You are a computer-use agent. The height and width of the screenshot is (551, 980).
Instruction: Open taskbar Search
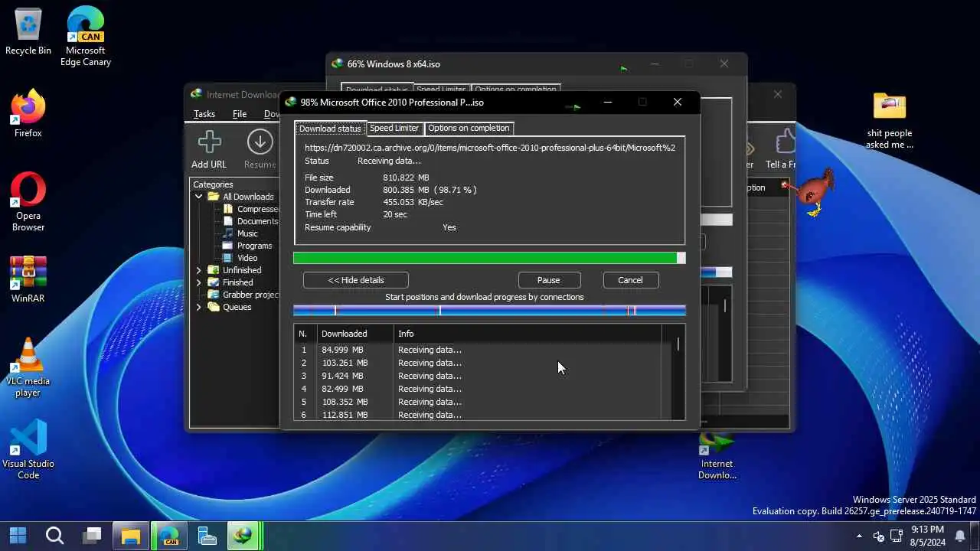[x=54, y=535]
